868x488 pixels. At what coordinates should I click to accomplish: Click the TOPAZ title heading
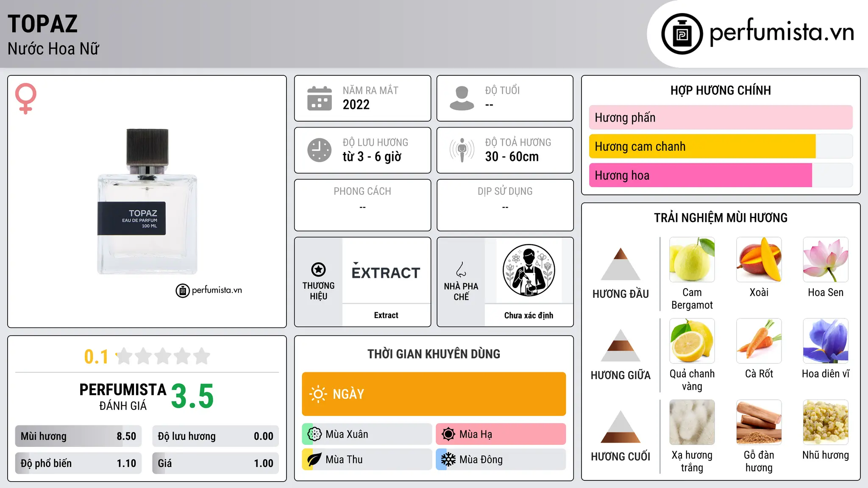[x=42, y=24]
